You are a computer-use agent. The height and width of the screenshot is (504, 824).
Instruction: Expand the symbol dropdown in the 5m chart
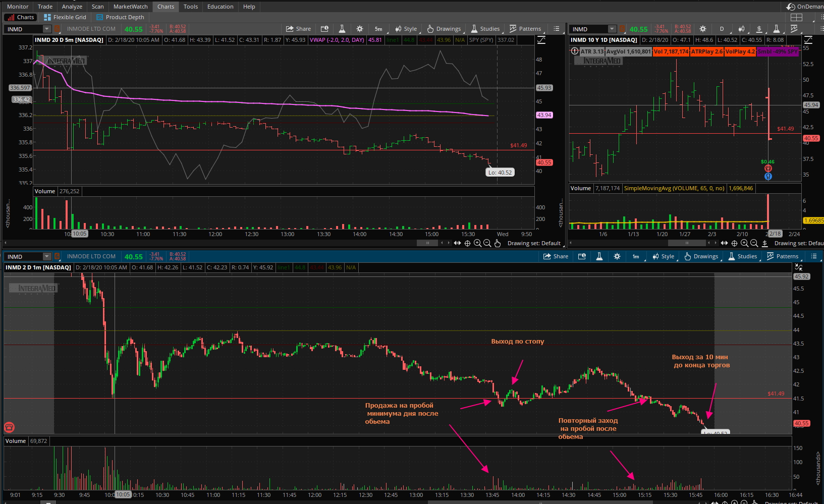[47, 29]
